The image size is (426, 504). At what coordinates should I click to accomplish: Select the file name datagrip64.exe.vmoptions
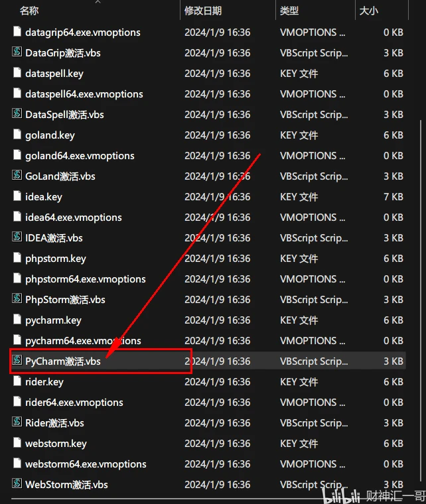pos(83,32)
